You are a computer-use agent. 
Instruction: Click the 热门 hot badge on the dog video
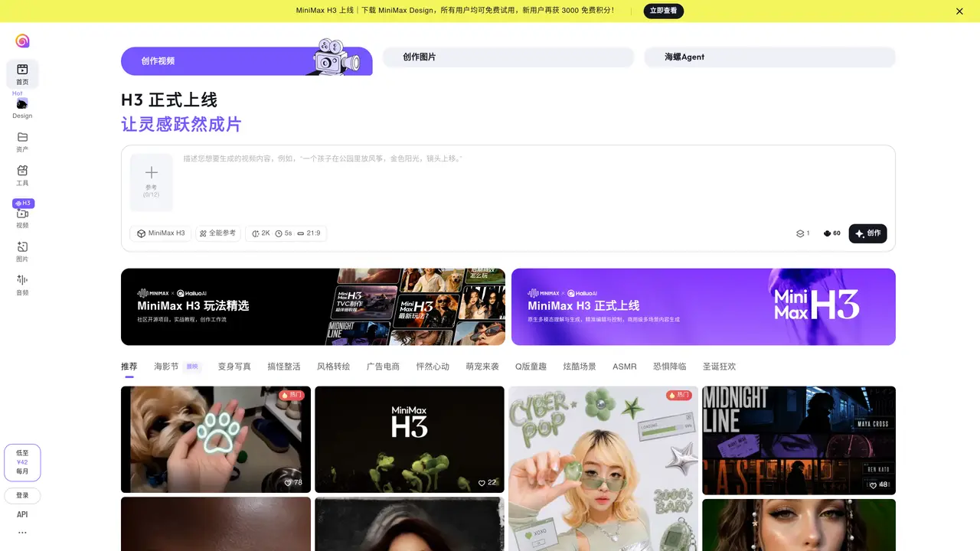coord(292,396)
